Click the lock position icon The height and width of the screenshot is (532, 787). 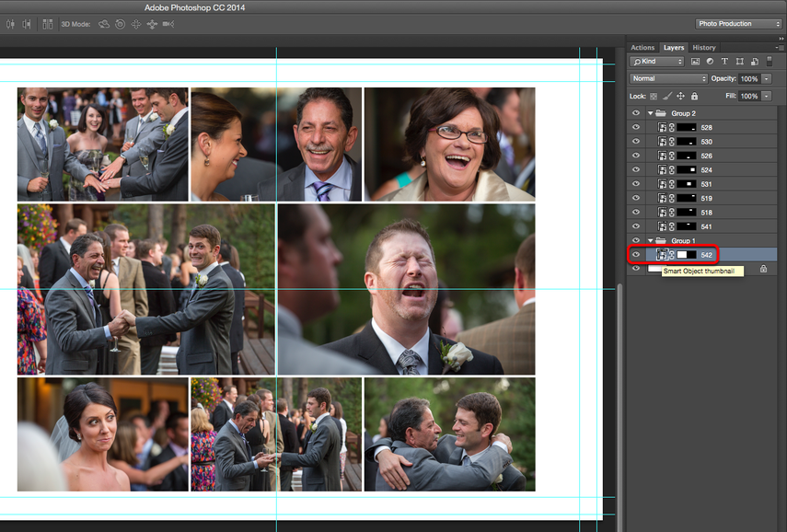click(680, 96)
